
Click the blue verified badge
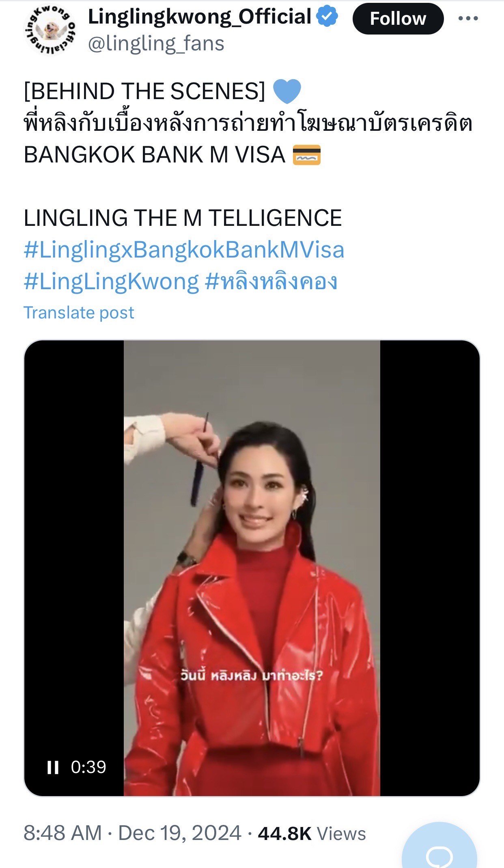coord(327,17)
